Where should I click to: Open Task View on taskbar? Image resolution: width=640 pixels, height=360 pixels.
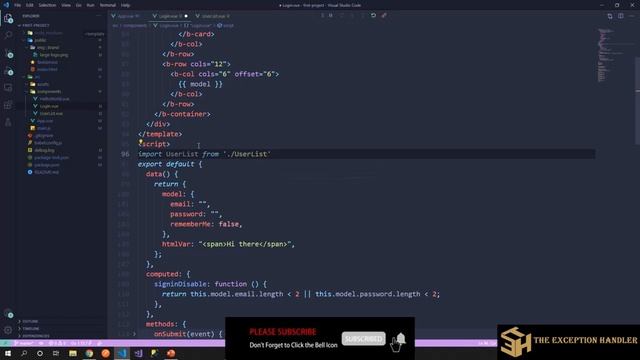[56, 353]
